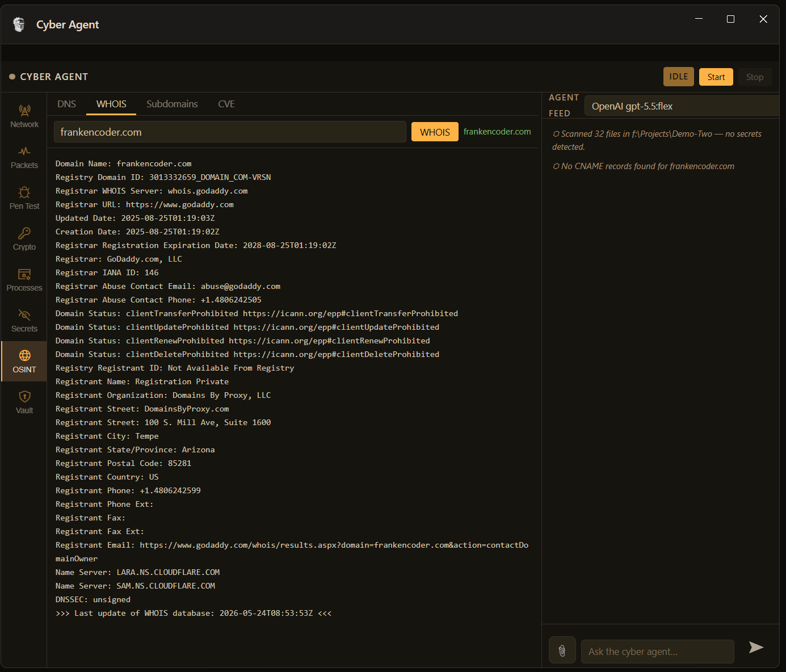786x672 pixels.
Task: Click the Registrant Phone line
Action: click(x=128, y=490)
